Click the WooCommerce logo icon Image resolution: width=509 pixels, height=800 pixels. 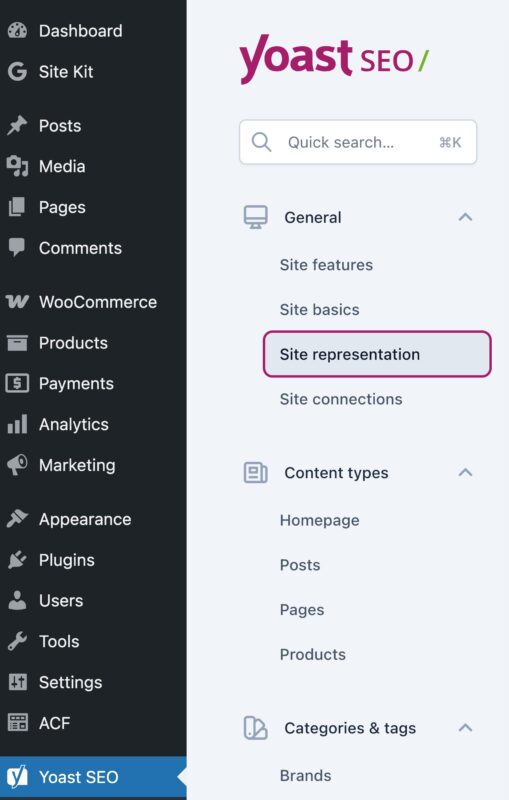tap(17, 302)
